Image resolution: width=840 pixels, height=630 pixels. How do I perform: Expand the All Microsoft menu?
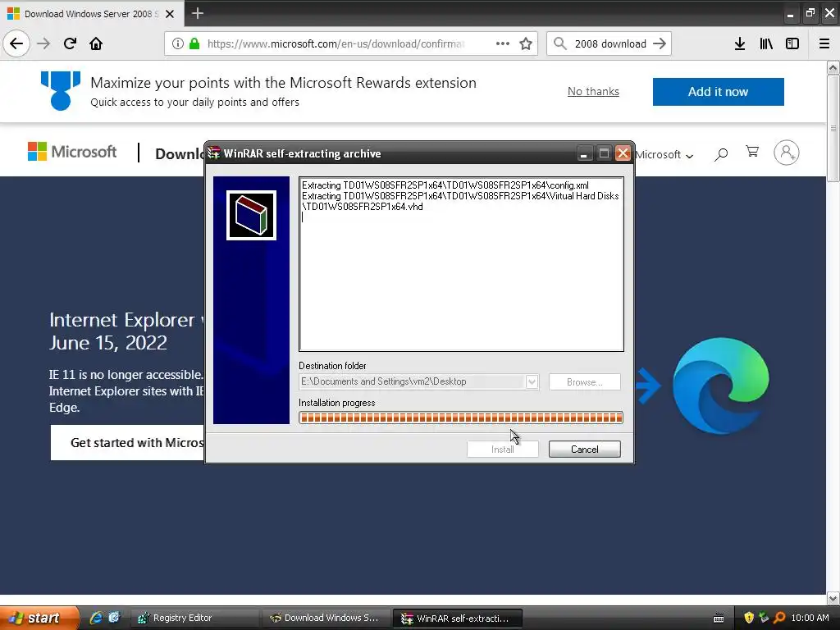664,155
